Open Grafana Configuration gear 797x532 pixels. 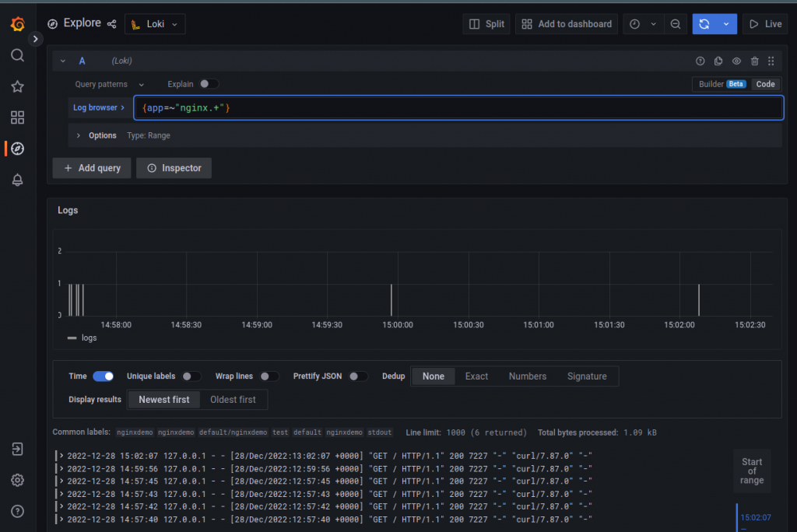coord(17,481)
